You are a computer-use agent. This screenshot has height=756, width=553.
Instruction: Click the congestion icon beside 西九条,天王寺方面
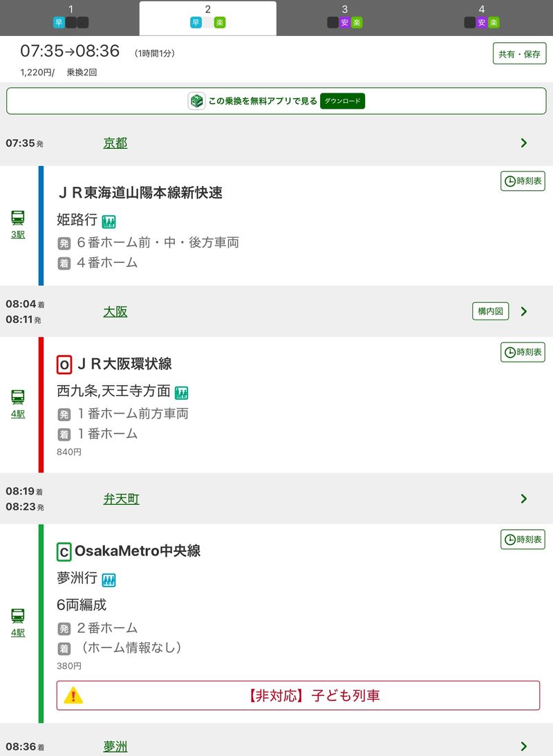(x=181, y=392)
